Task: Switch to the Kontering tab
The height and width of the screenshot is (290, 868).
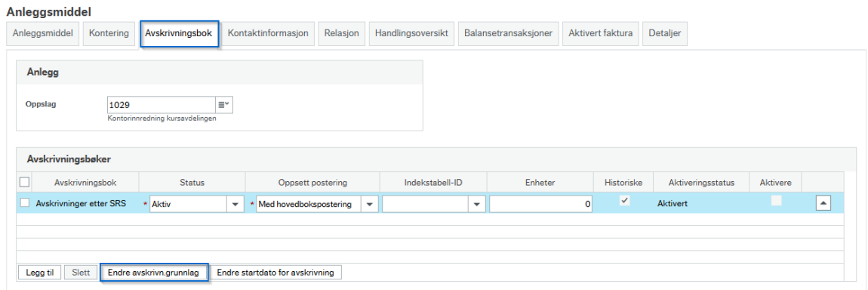Action: pyautogui.click(x=109, y=33)
